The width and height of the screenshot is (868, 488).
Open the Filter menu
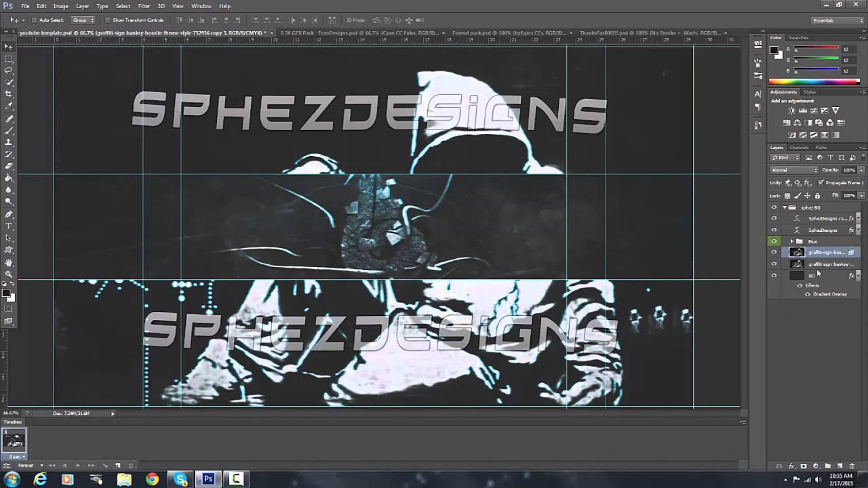click(144, 6)
